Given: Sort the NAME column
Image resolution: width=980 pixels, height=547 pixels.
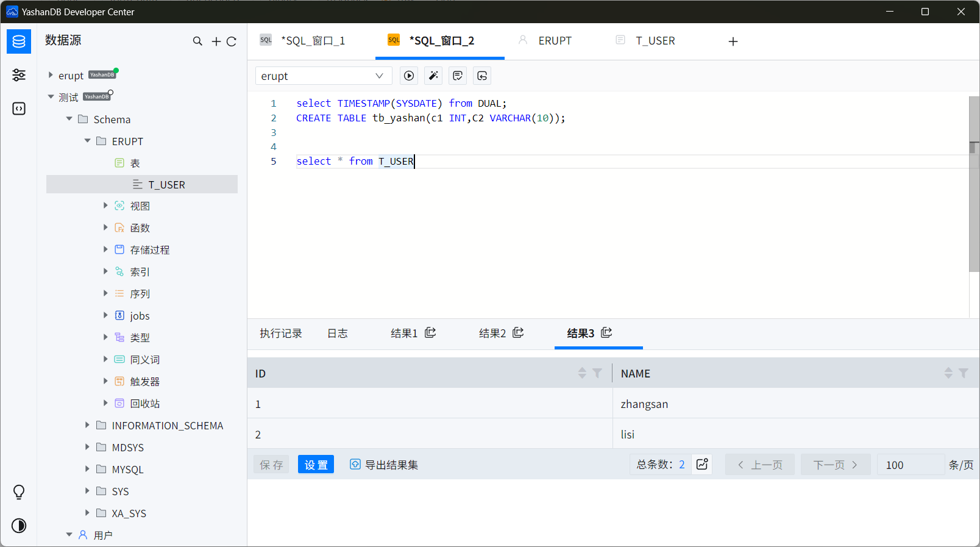Looking at the screenshot, I should tap(948, 373).
